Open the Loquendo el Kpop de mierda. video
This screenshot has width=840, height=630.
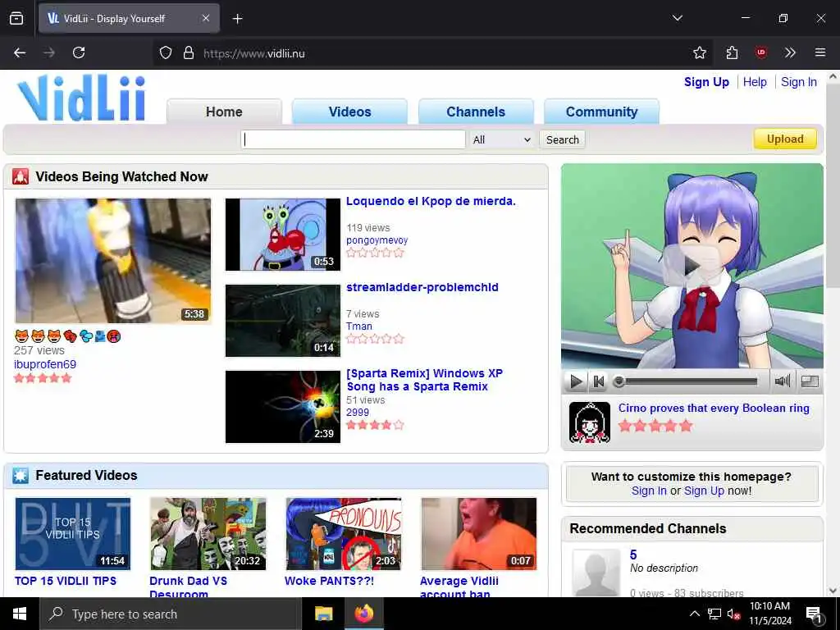tap(431, 202)
